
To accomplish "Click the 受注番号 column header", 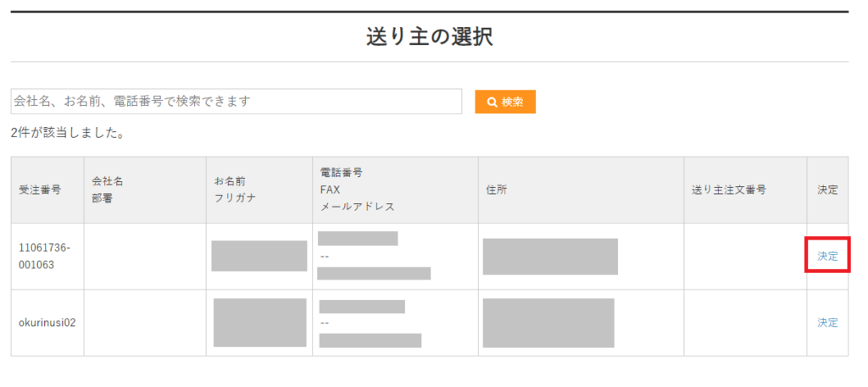I will (x=40, y=190).
